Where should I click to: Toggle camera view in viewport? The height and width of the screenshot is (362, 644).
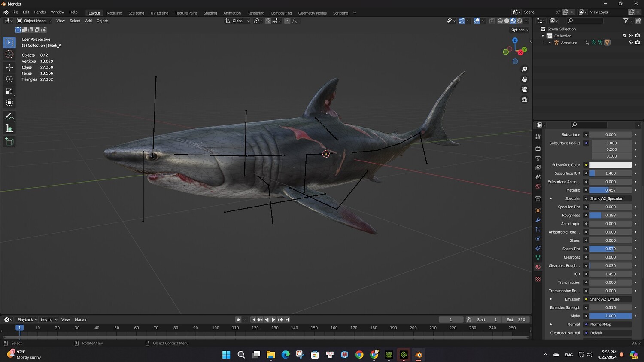pyautogui.click(x=524, y=89)
